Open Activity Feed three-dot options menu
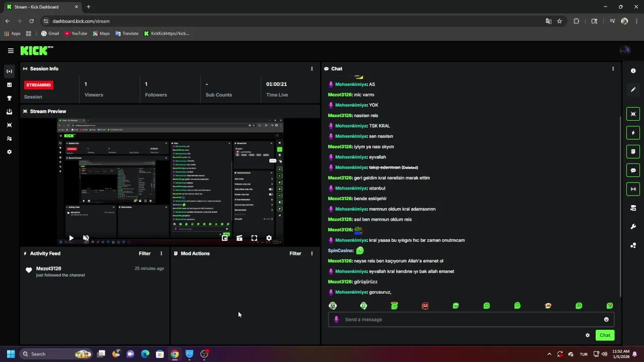Image resolution: width=644 pixels, height=362 pixels. 161,253
